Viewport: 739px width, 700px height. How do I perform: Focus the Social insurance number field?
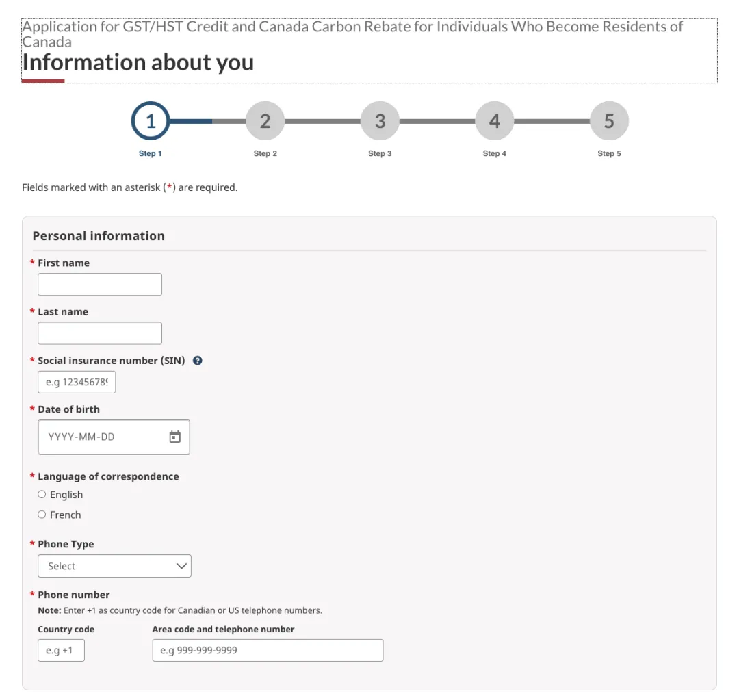coord(77,382)
